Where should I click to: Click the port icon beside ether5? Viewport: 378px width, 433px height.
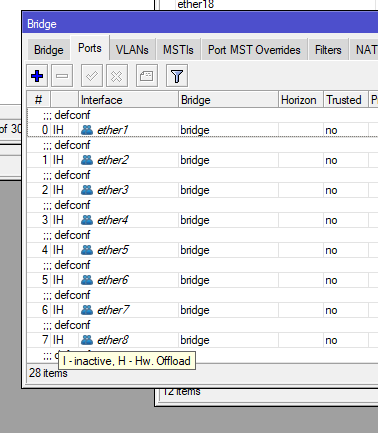pos(87,250)
